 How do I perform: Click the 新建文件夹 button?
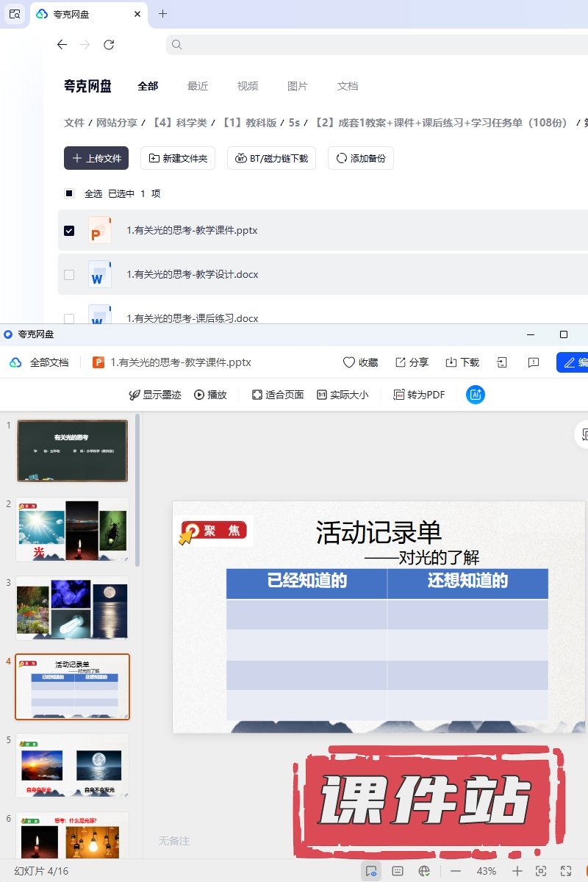tap(178, 158)
